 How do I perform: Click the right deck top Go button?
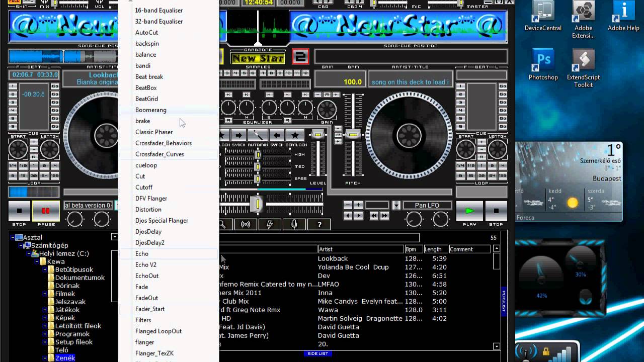[502, 86]
